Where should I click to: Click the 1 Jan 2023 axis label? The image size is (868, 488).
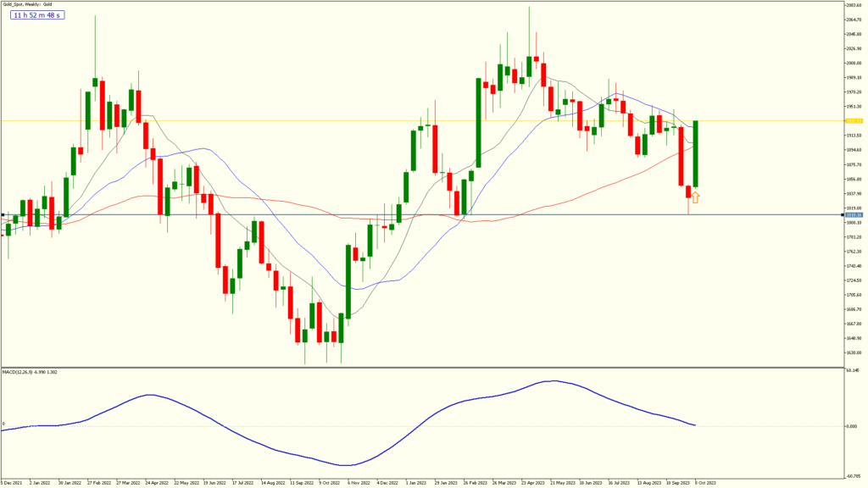[x=416, y=480]
